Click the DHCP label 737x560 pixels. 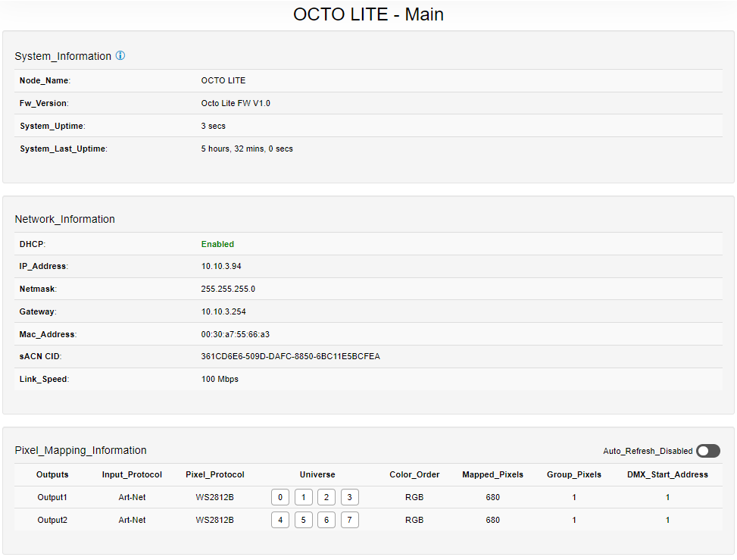33,244
